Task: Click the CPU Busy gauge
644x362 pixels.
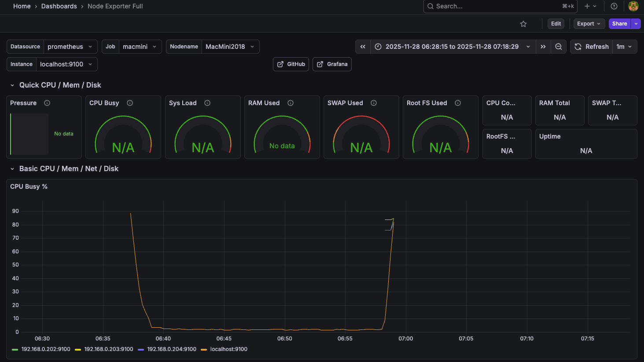Action: point(123,135)
